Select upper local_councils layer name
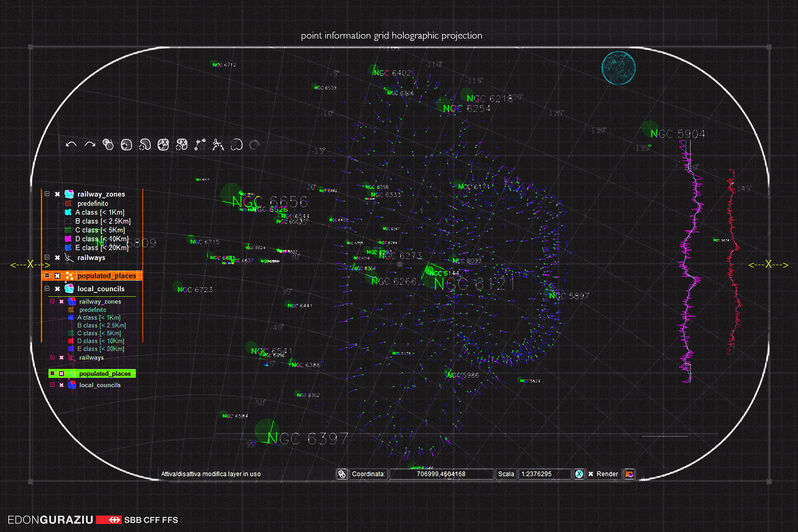The height and width of the screenshot is (532, 798). tap(101, 289)
